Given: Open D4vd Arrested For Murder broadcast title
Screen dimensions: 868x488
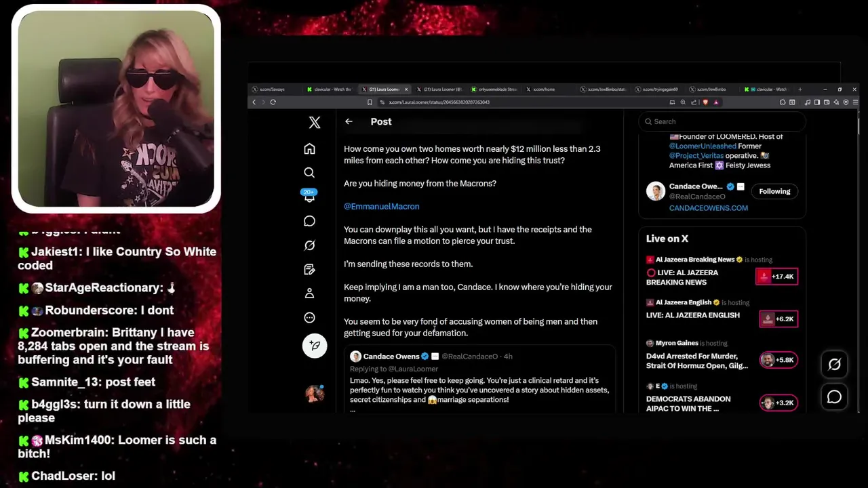Looking at the screenshot, I should coord(697,361).
